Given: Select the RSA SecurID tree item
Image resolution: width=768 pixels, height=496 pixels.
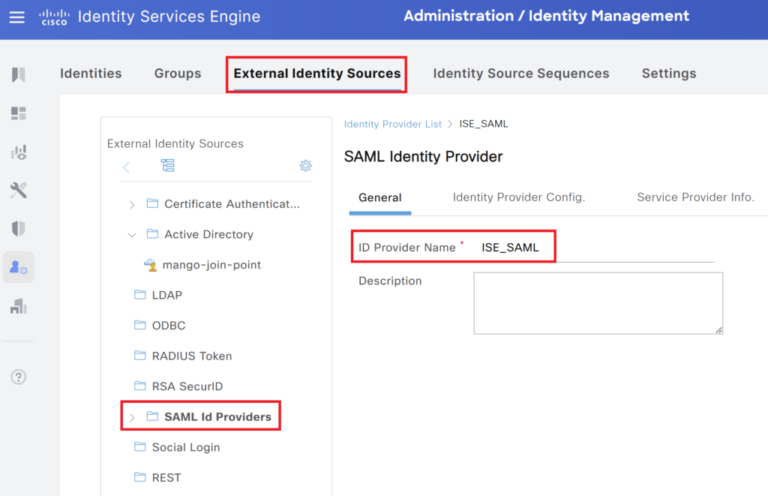Looking at the screenshot, I should (187, 386).
